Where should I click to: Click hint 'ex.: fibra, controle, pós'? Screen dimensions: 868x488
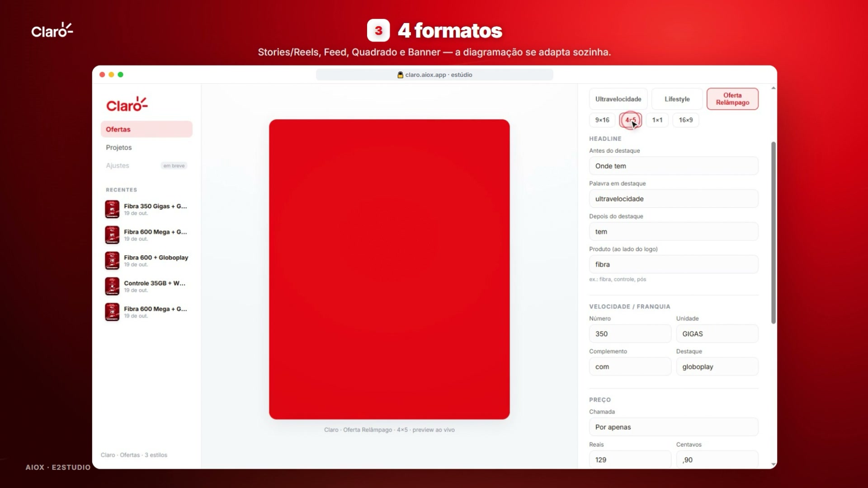click(x=618, y=279)
